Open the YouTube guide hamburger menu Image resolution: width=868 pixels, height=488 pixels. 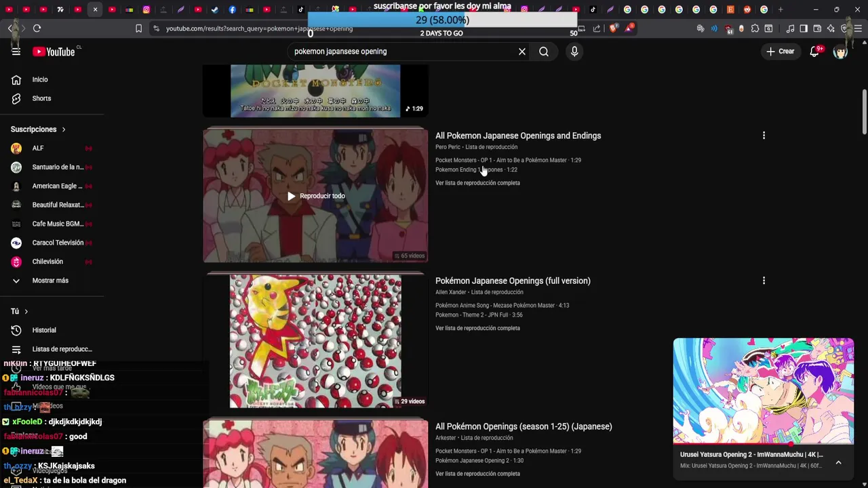tap(16, 52)
